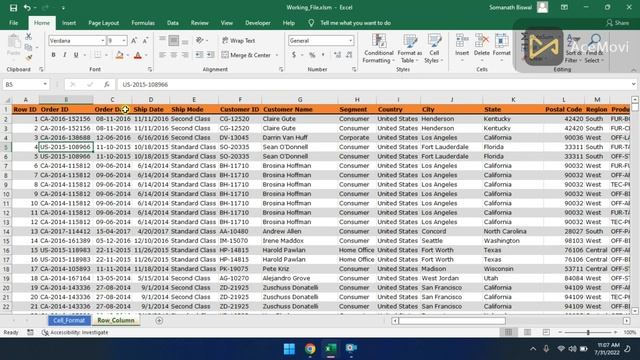Apply Percent Style
Image resolution: width=640 pixels, height=360 pixels.
pyautogui.click(x=312, y=55)
